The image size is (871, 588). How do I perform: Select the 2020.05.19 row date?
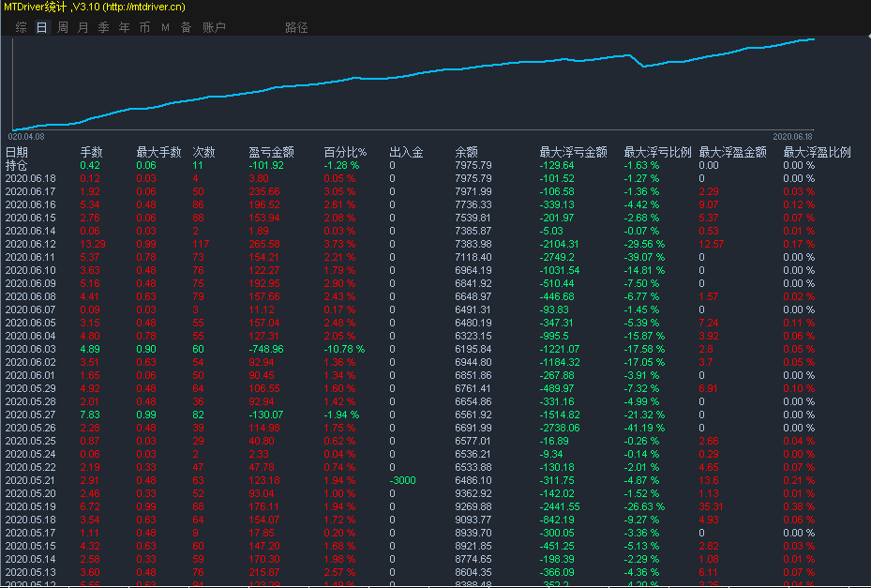pos(31,506)
